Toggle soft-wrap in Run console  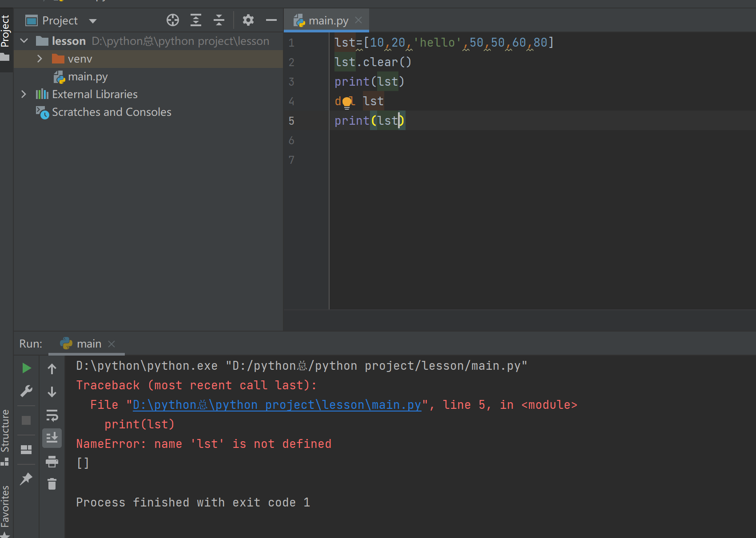52,415
